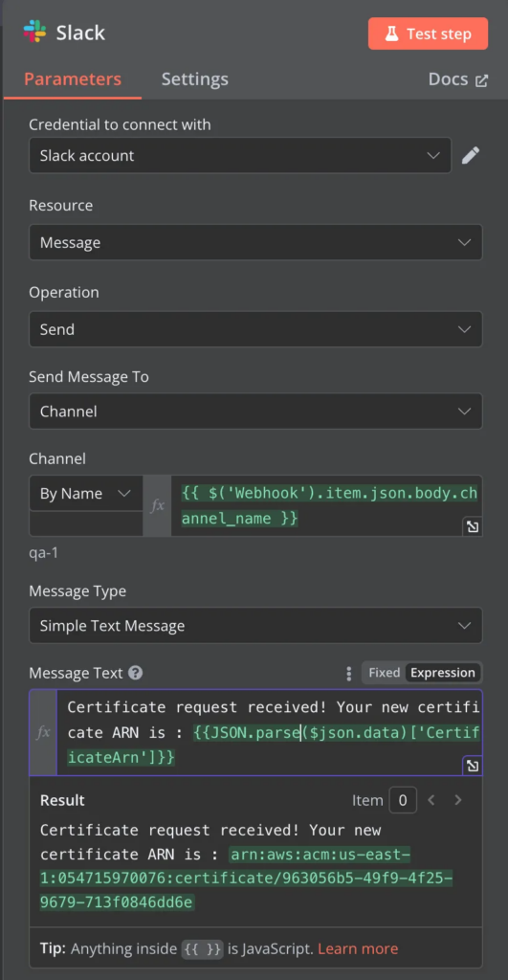Viewport: 508px width, 980px height.
Task: Expand the By Name channel mode dropdown
Action: tap(86, 493)
